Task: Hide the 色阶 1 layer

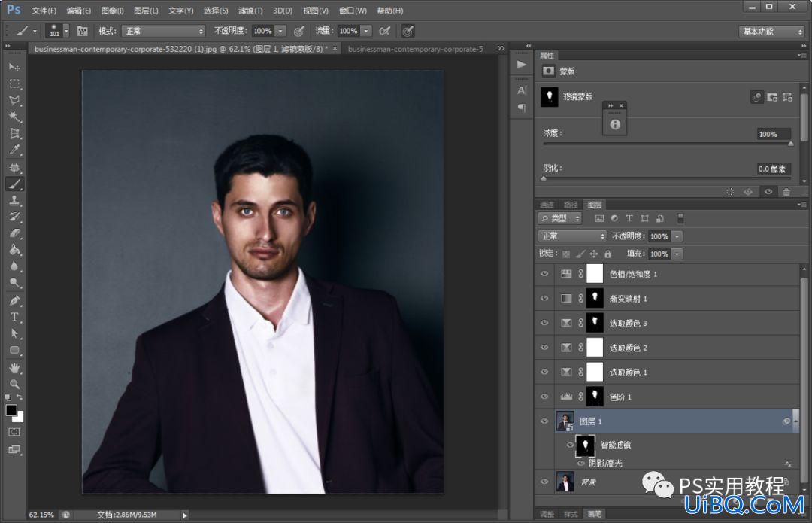Action: tap(544, 397)
